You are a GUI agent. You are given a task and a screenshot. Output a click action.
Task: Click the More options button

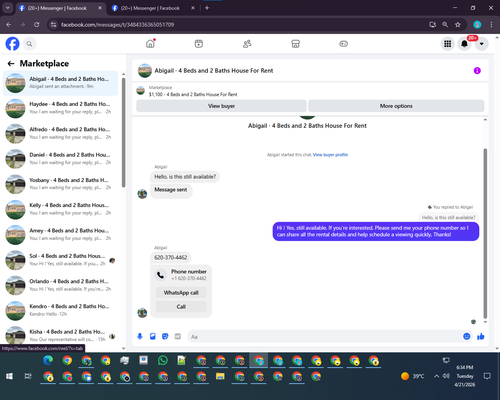(x=396, y=106)
